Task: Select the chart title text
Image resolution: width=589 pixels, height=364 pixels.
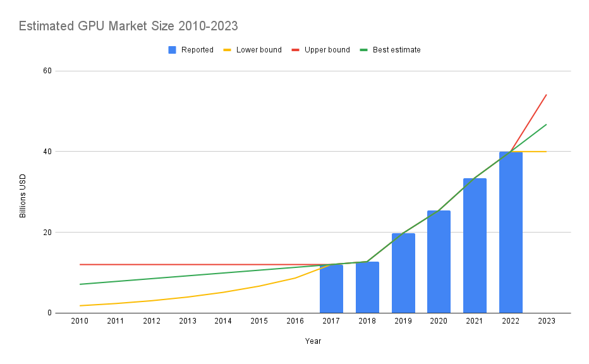Action: [128, 26]
